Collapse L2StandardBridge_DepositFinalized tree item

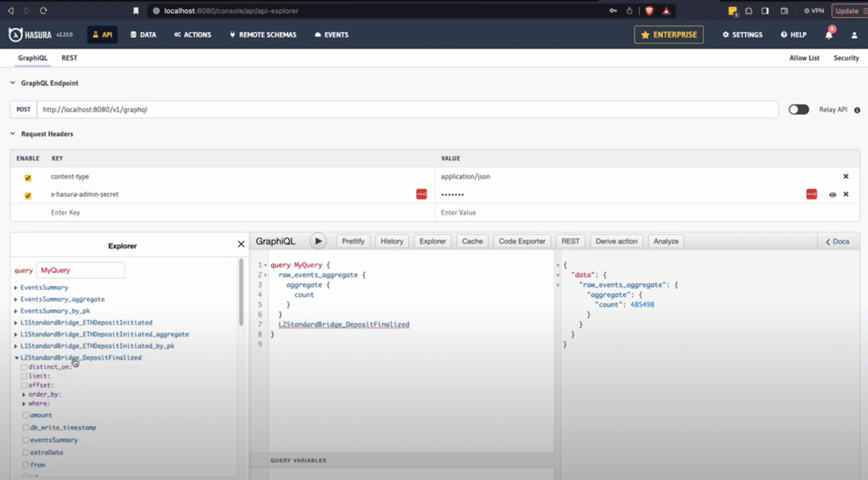[78, 358]
